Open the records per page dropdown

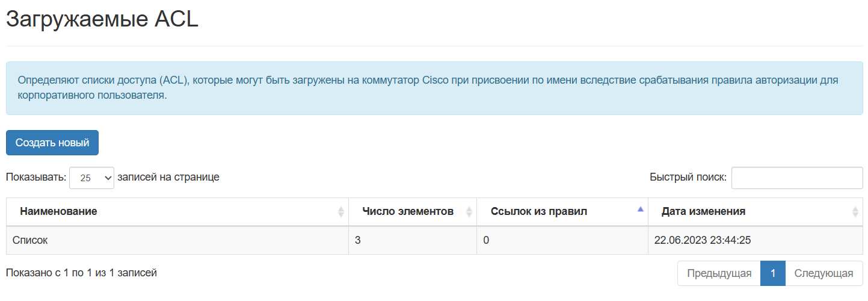91,178
